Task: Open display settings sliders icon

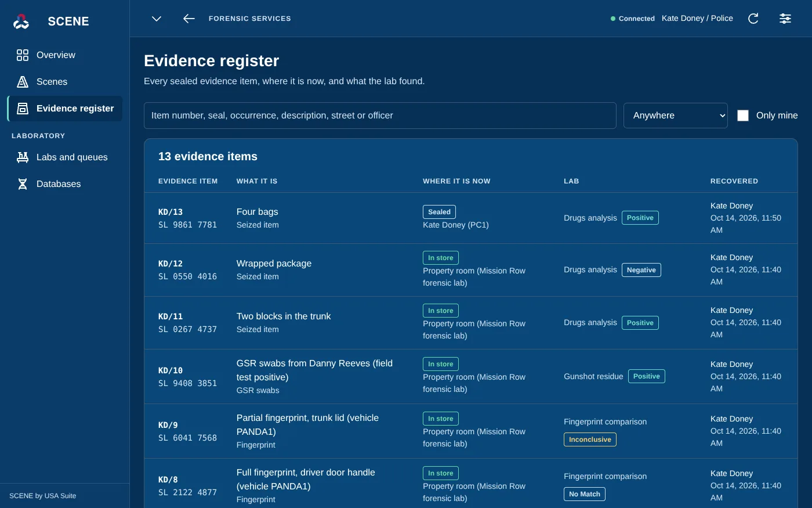Action: click(785, 19)
